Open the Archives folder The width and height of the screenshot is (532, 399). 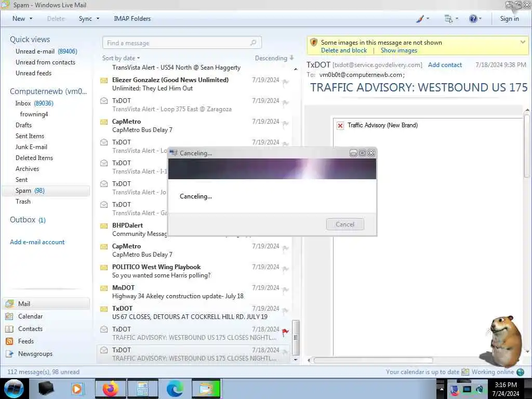[x=27, y=169]
